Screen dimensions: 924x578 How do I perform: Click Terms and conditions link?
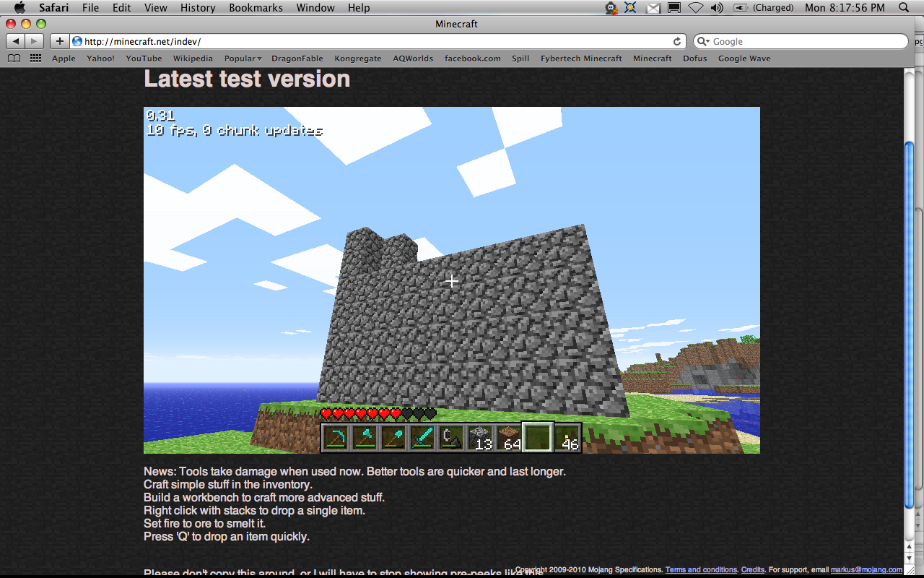click(x=701, y=570)
